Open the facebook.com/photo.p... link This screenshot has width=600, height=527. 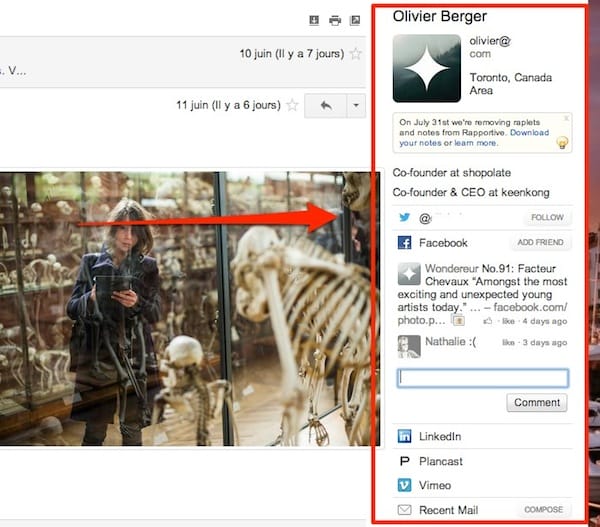[x=482, y=314]
